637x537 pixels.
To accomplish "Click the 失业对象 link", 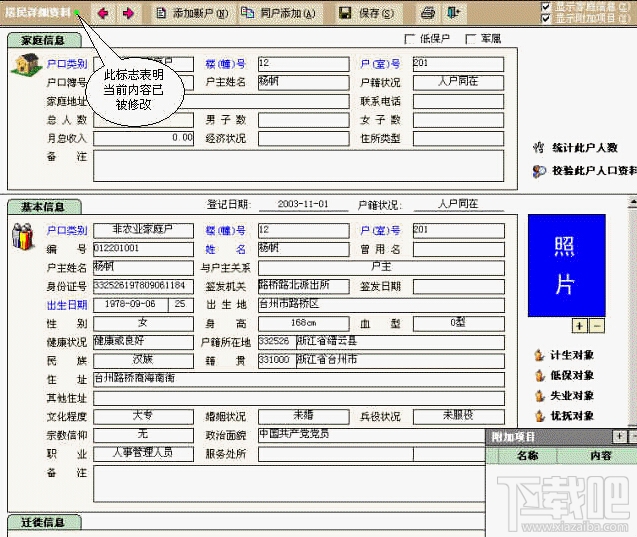I will click(572, 396).
